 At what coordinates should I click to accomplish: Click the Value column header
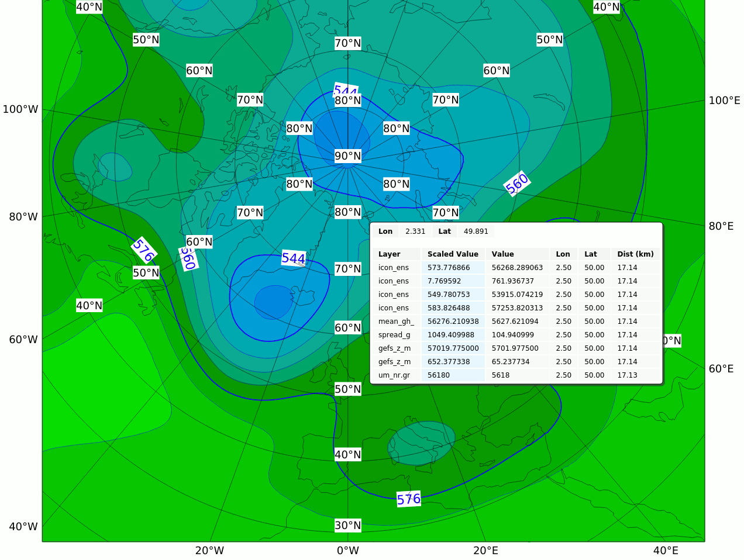coord(517,254)
